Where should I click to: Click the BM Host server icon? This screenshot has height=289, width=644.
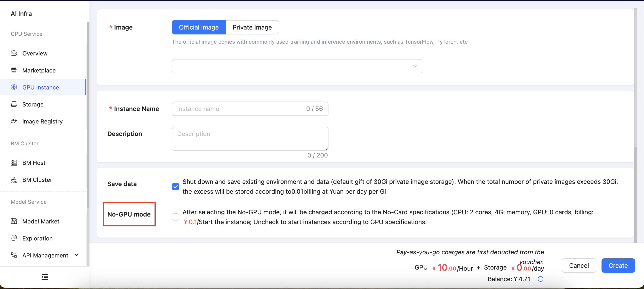14,163
